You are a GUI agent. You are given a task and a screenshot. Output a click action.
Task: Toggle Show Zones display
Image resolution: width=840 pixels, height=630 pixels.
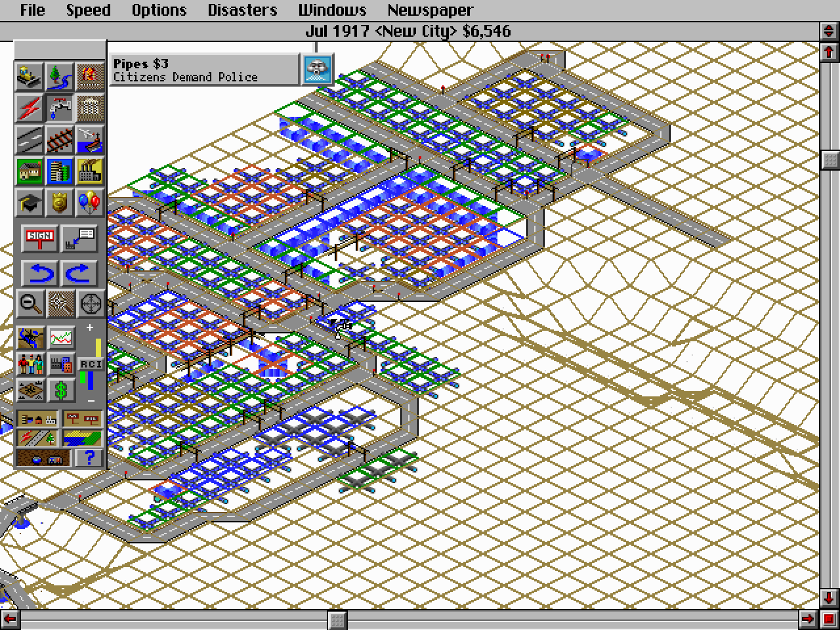[x=82, y=438]
